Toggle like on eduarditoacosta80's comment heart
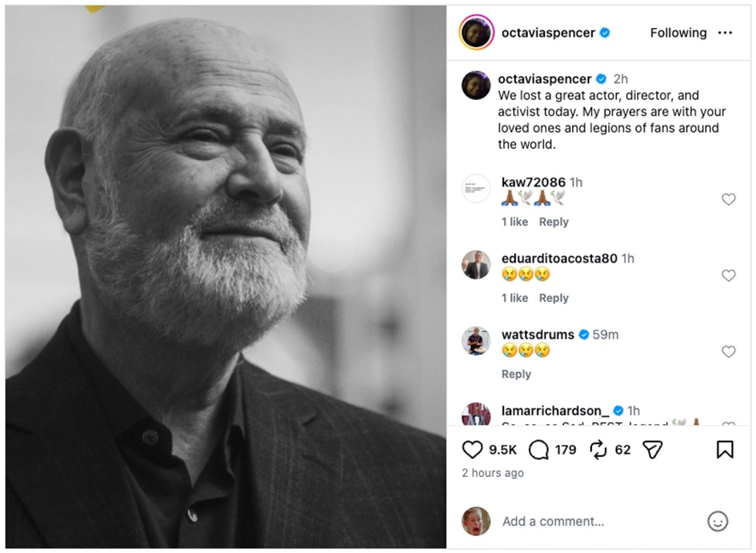Viewport: 756px width, 553px height. tap(729, 275)
